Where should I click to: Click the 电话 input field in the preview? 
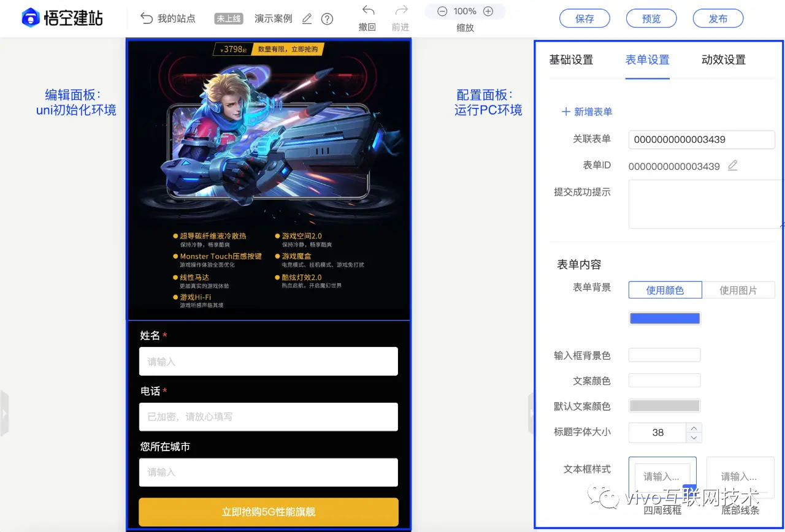[x=269, y=417]
